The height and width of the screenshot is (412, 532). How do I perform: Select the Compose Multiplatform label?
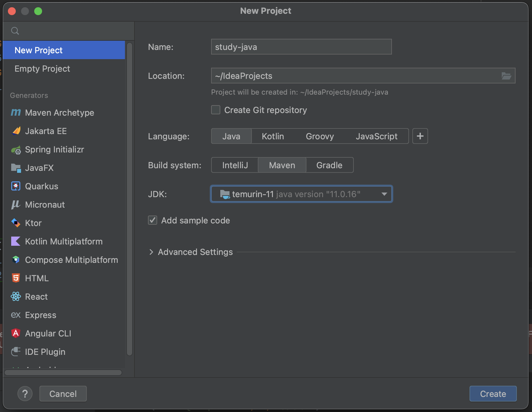point(71,260)
